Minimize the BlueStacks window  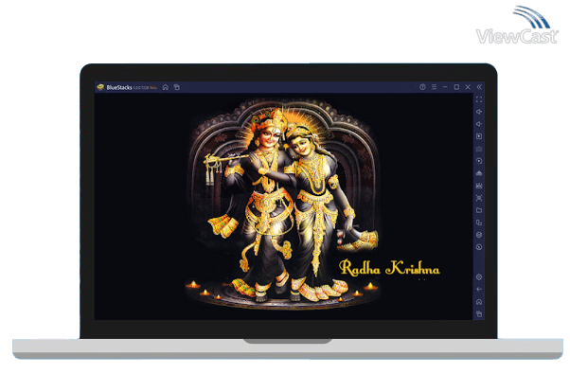445,87
